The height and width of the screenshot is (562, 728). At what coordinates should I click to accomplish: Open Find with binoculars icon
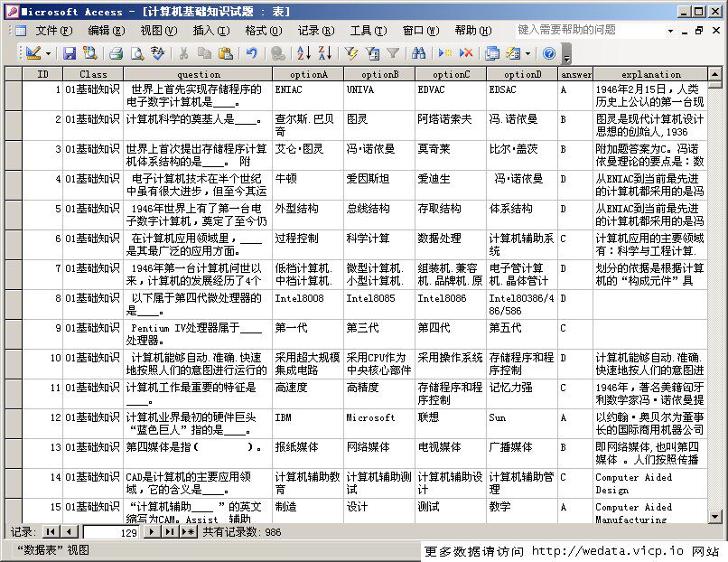[x=419, y=53]
